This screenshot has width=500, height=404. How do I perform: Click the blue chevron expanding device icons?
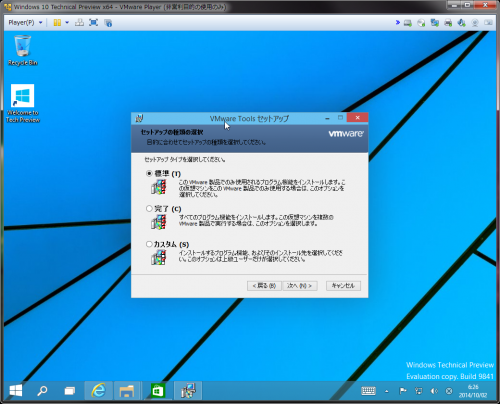(398, 23)
